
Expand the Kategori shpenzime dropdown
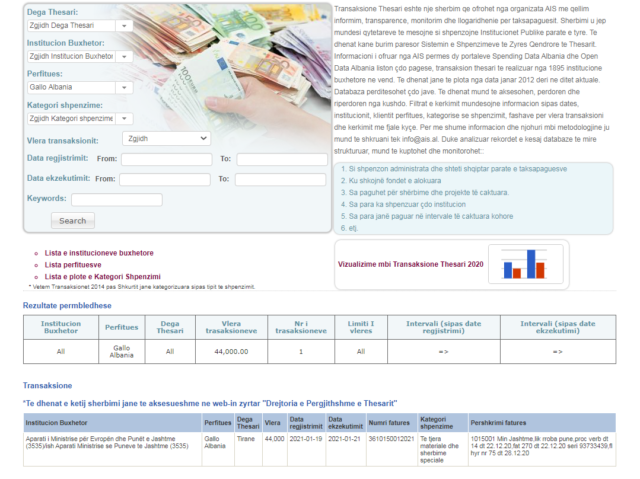(x=80, y=119)
